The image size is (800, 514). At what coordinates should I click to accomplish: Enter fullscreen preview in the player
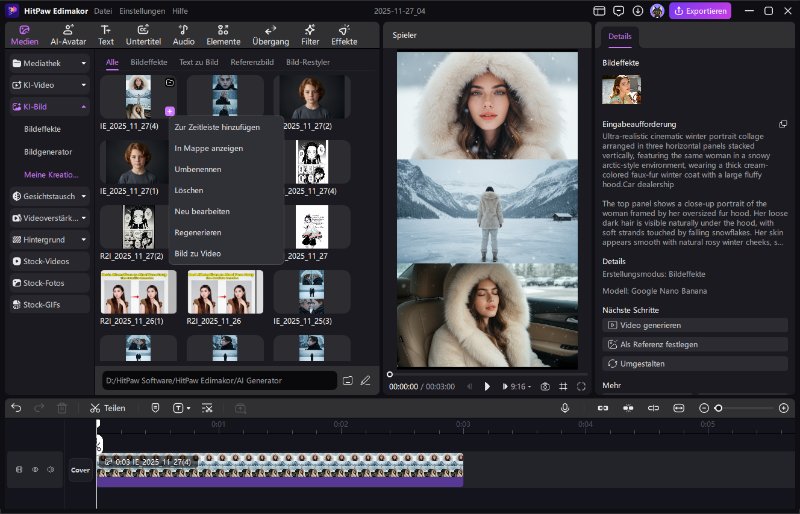click(582, 386)
